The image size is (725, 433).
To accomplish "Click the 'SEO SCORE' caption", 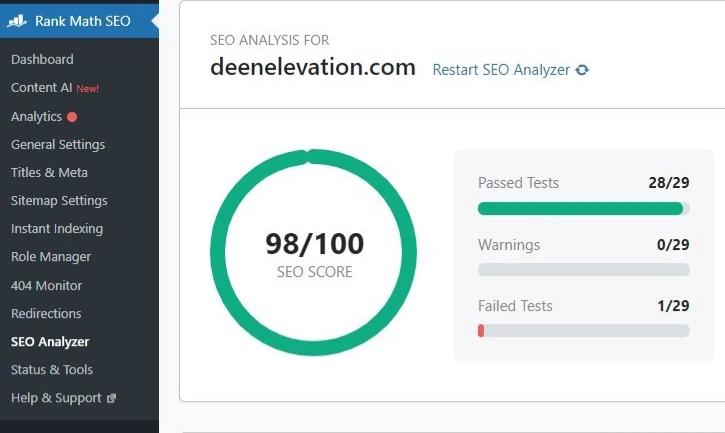I will coord(314,272).
